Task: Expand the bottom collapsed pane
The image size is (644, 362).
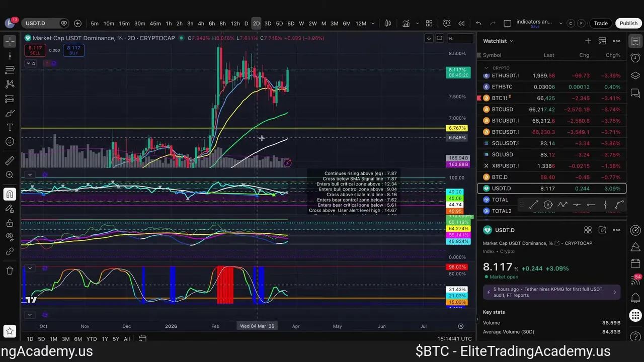Action: pyautogui.click(x=30, y=315)
